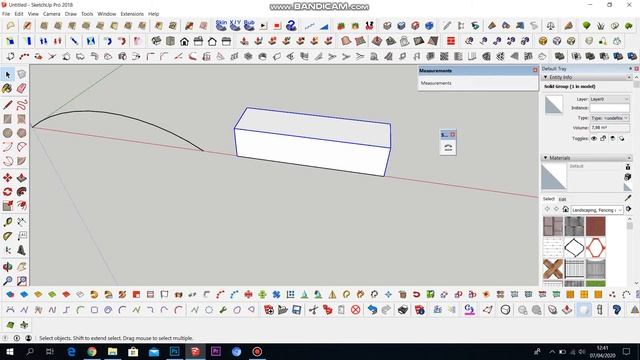The image size is (640, 360).
Task: Toggle the lock entity icon
Action: 603,138
